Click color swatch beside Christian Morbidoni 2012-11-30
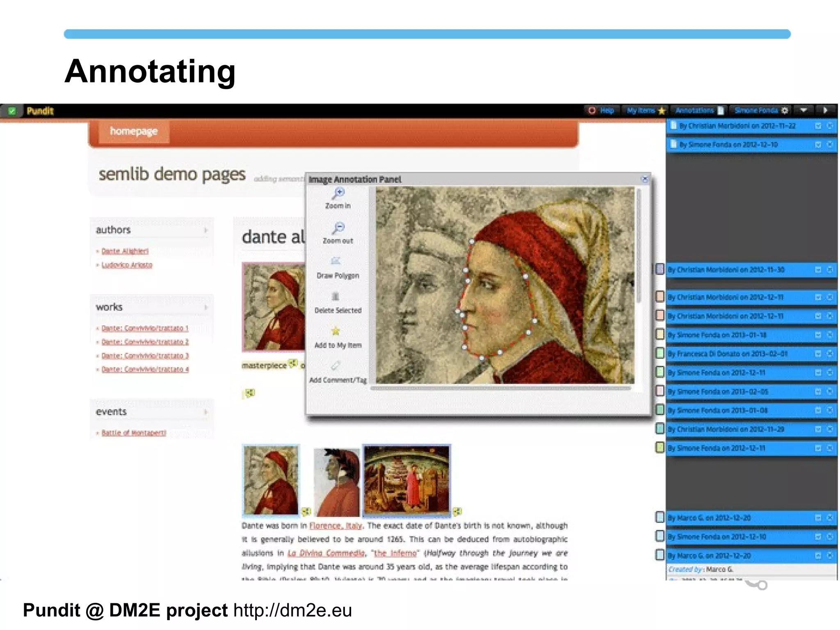Screen dimensions: 840x630 point(660,269)
